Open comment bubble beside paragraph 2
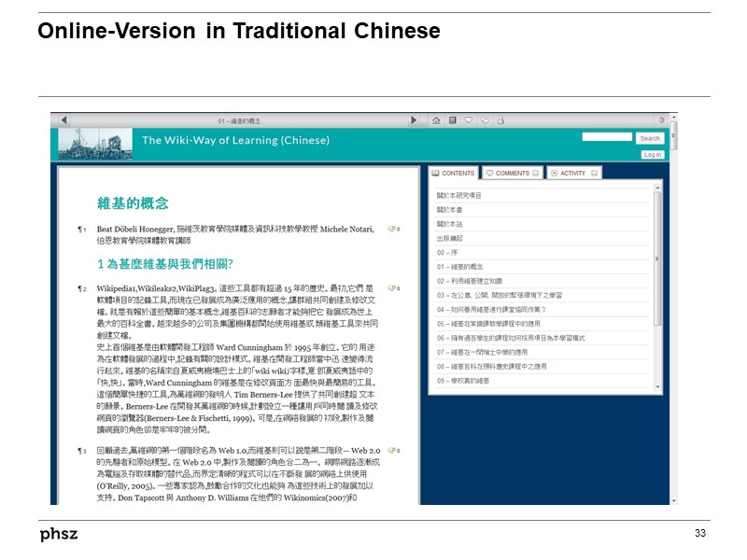 tap(392, 288)
